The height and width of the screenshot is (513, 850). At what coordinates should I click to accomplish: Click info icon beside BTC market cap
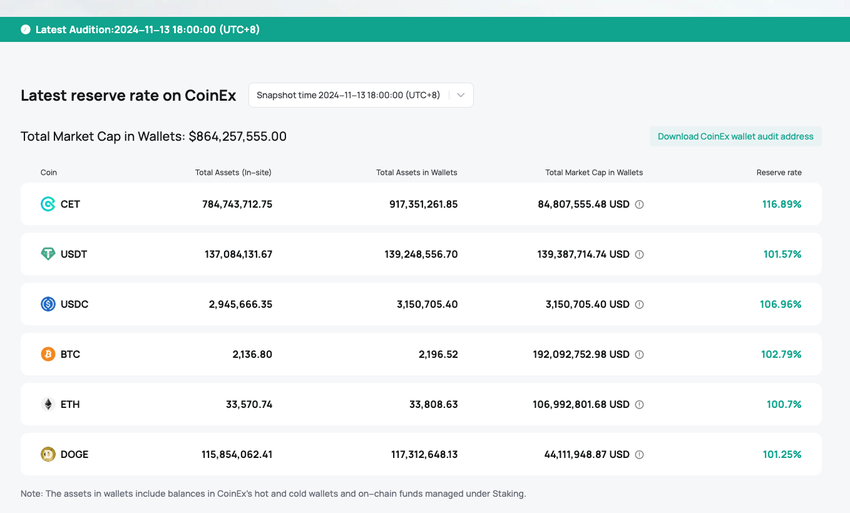(x=640, y=354)
